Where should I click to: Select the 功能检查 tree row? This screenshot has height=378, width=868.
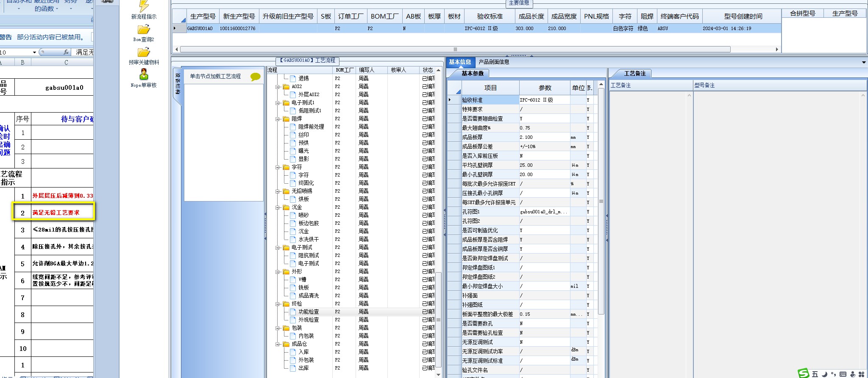tap(309, 312)
